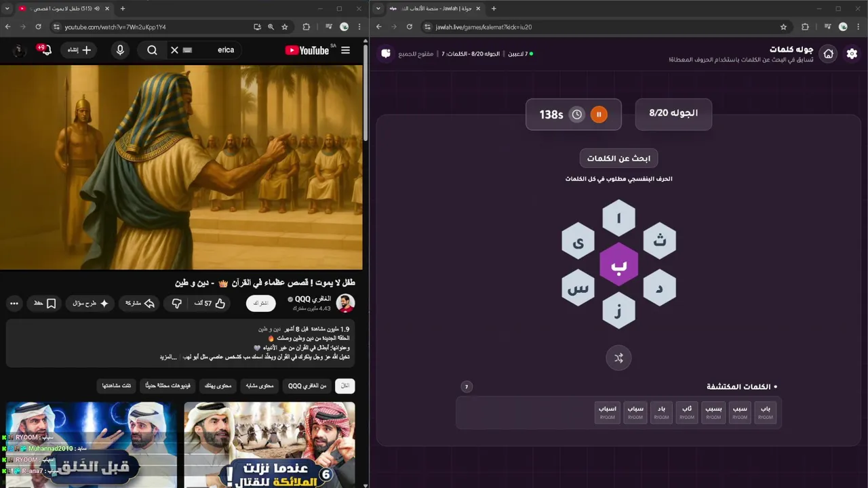Run the YouTube search magnifier
Screen dimensions: 868x488
pos(152,50)
